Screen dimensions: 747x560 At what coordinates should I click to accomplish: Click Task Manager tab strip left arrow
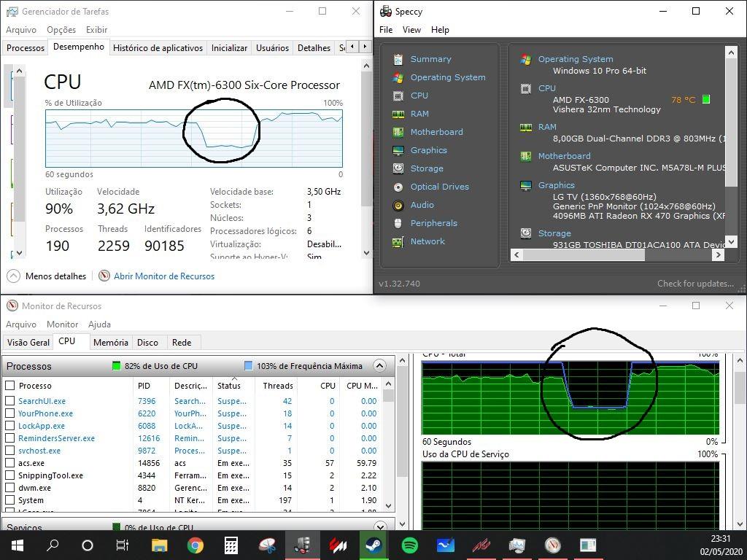(x=352, y=47)
